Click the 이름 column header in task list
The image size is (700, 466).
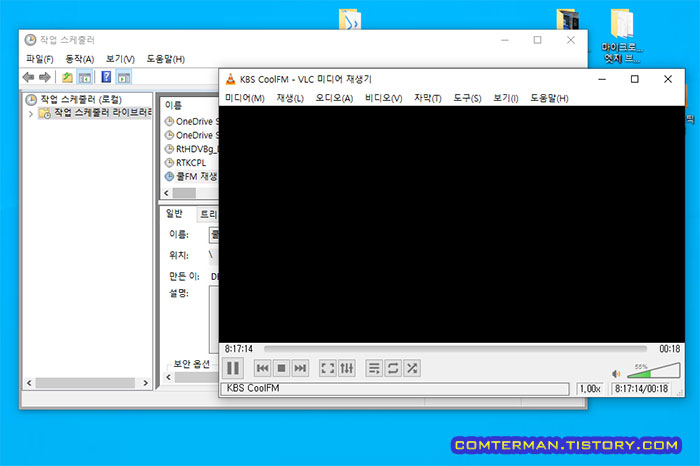tap(173, 105)
